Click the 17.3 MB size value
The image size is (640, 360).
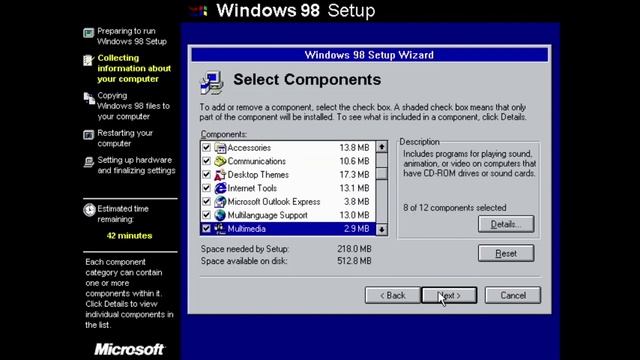[x=354, y=175]
